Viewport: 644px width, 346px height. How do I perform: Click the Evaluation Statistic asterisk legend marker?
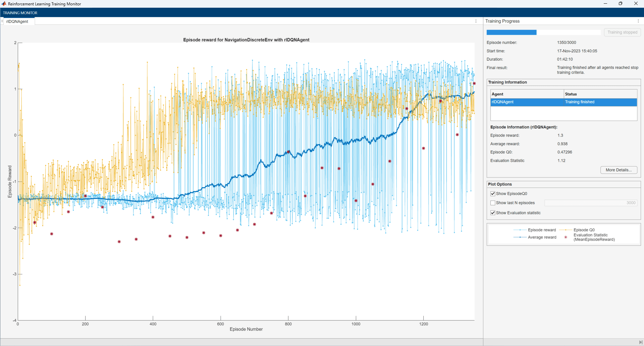pos(566,237)
